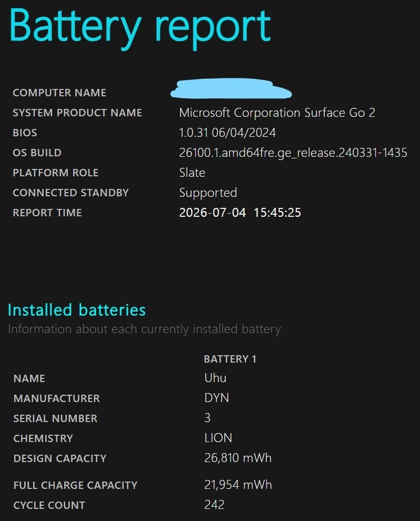Click the Slate platform role value

point(192,173)
